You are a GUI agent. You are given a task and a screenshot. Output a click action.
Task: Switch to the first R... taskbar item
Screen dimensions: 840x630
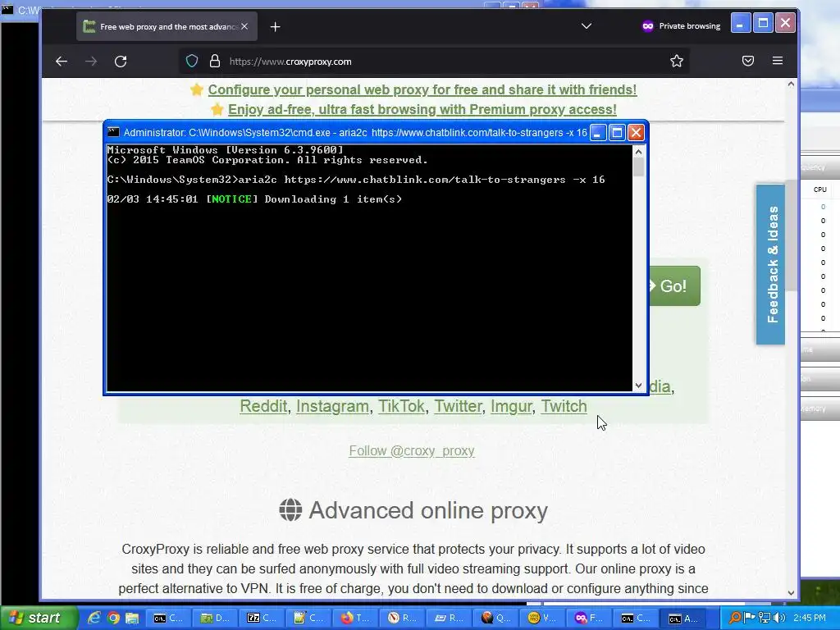pyautogui.click(x=402, y=618)
